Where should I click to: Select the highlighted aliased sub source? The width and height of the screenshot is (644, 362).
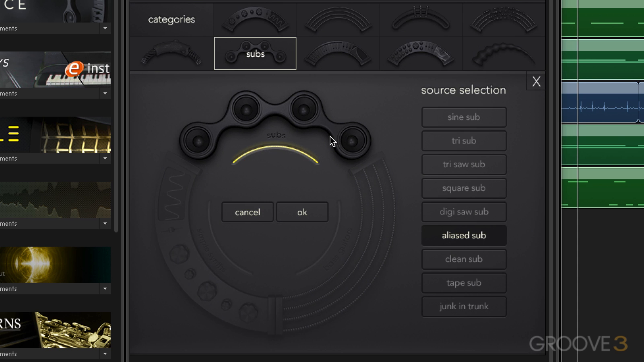click(x=464, y=236)
